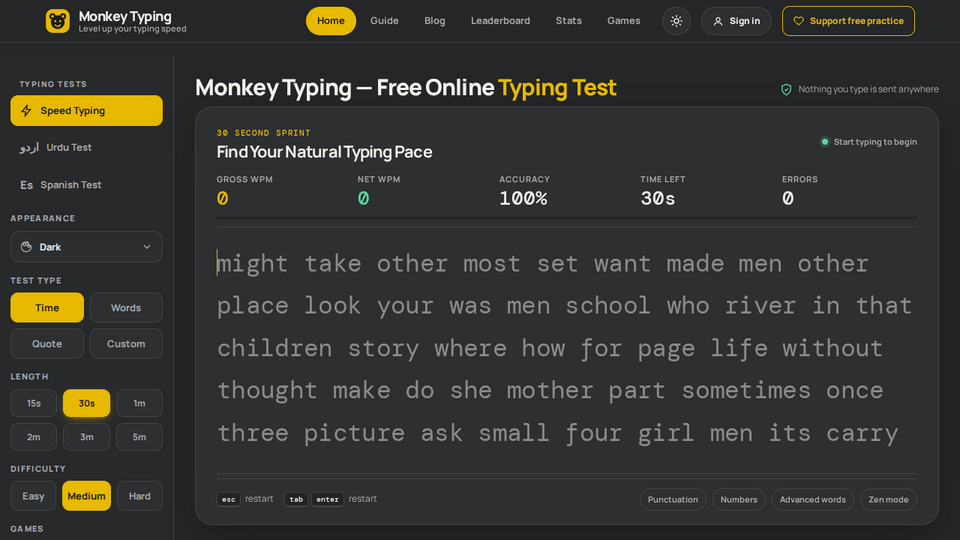Go to the Blog page

(435, 21)
